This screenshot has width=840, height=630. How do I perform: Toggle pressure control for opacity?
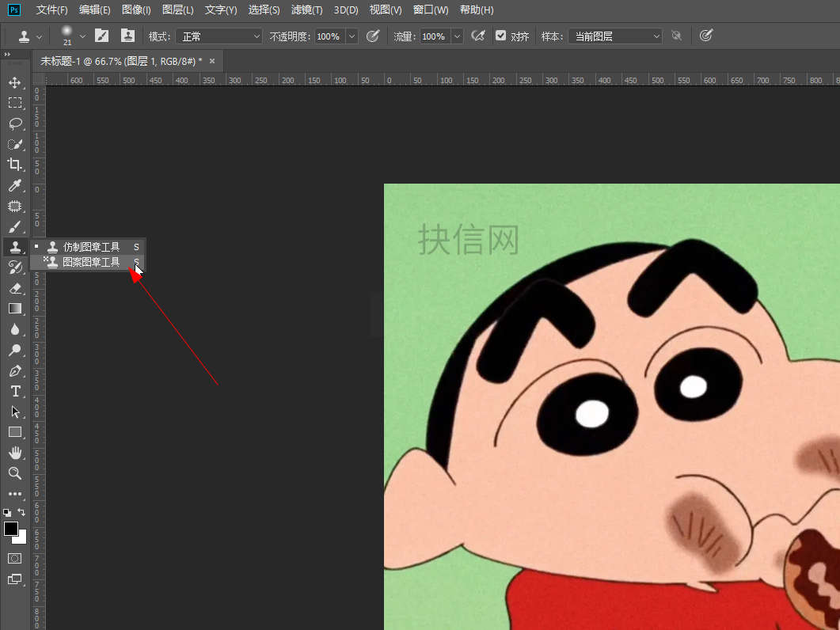(373, 36)
